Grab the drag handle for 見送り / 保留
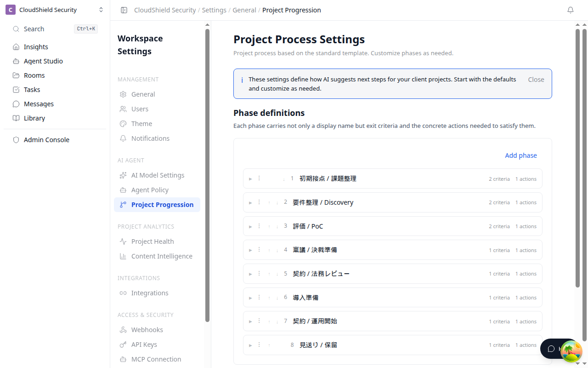Viewport: 588px width, 368px height. coord(259,345)
